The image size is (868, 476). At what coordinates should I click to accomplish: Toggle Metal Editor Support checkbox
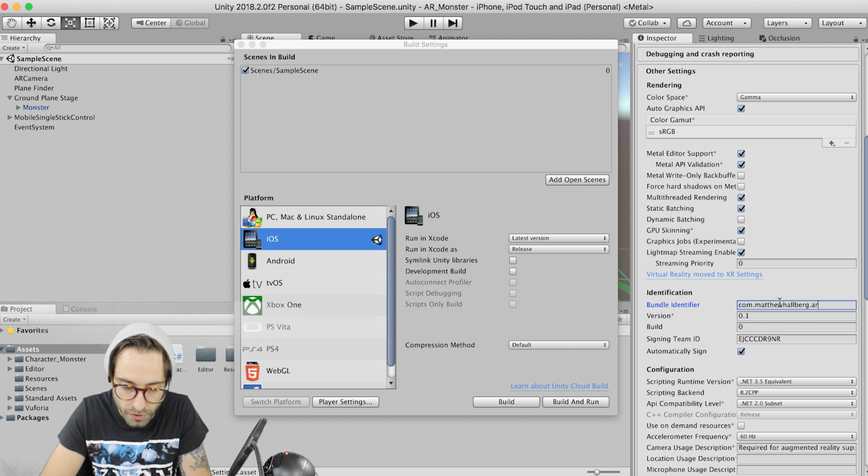coord(741,154)
